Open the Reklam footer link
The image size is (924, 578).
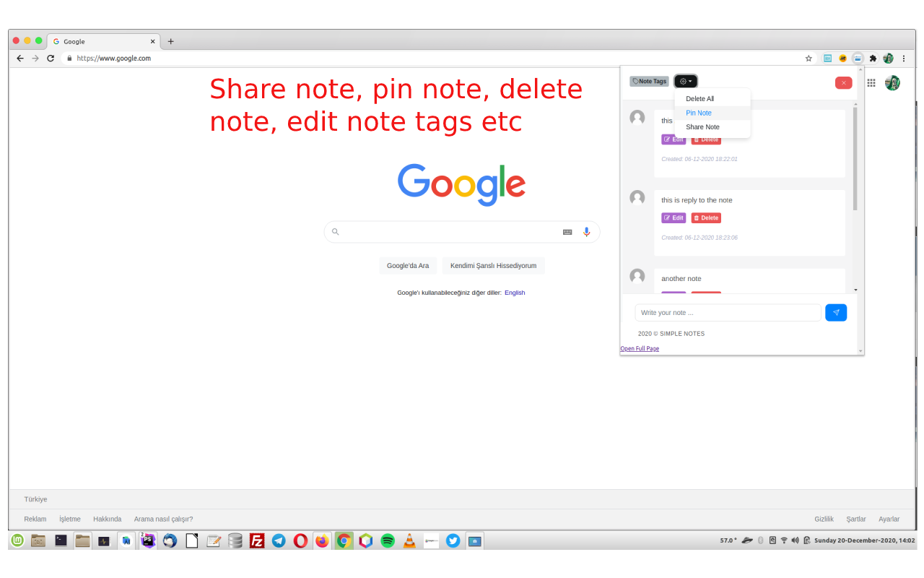(x=35, y=519)
